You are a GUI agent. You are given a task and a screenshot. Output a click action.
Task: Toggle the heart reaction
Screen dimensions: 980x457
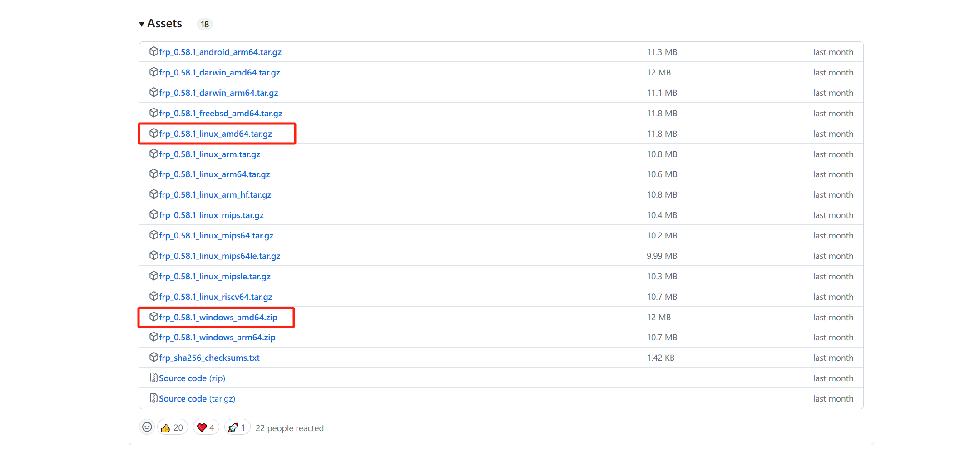[x=206, y=427]
